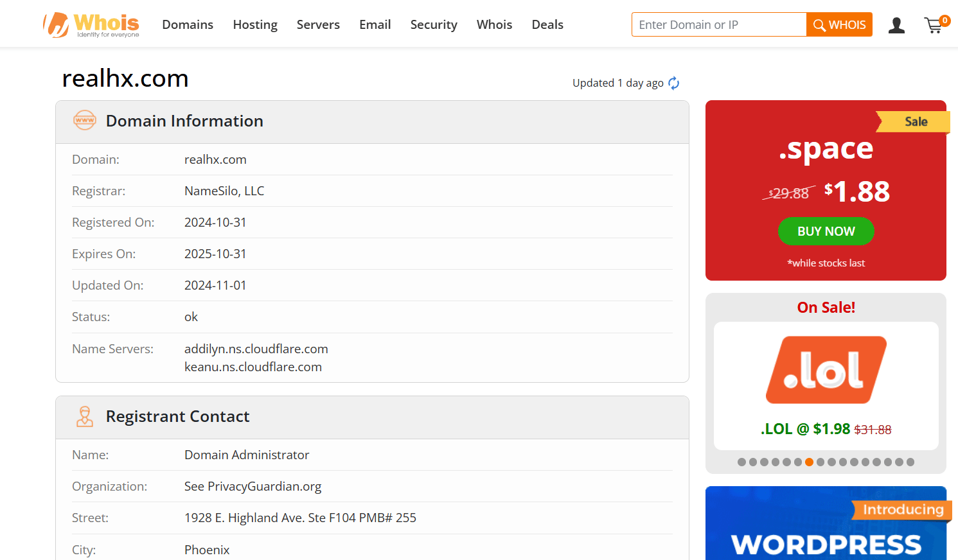The height and width of the screenshot is (560, 958).
Task: Click the www Domain Information icon
Action: tap(85, 120)
